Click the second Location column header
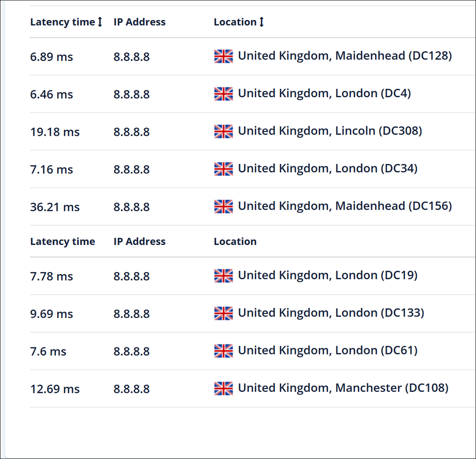 (235, 242)
